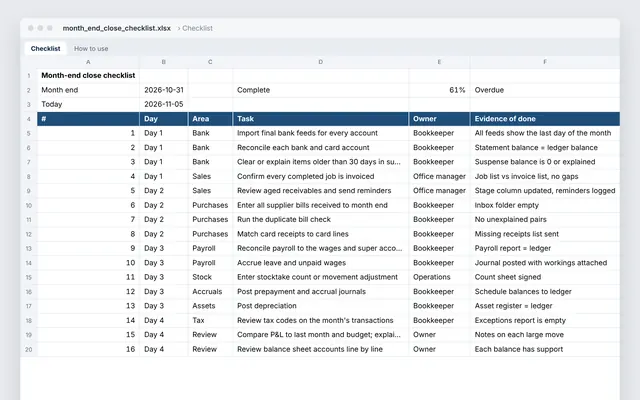This screenshot has width=640, height=400.
Task: Click the Day column header cell
Action: point(164,119)
